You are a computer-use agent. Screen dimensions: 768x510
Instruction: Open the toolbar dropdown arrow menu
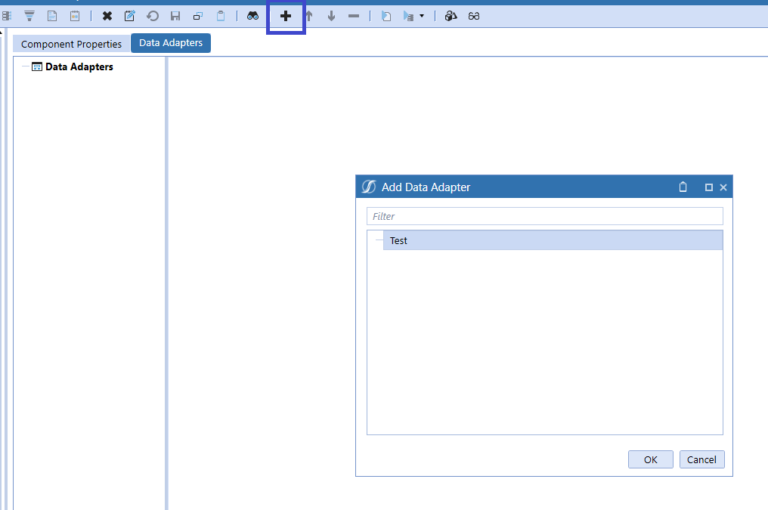[422, 16]
